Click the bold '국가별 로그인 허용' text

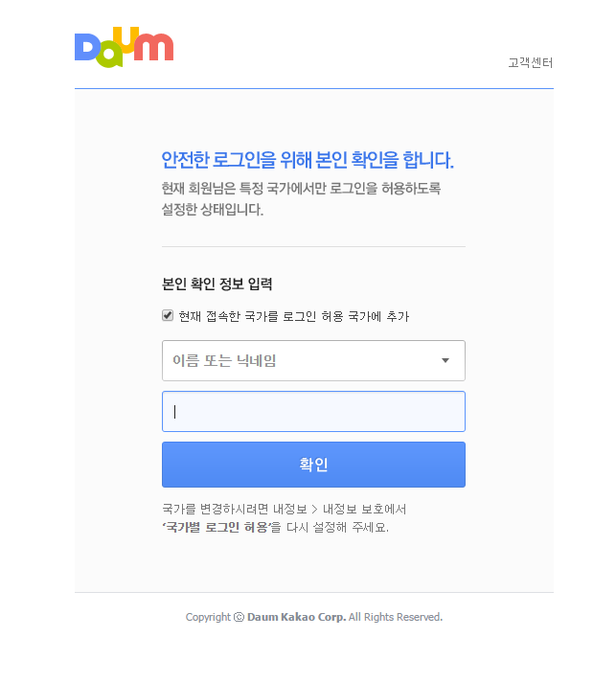217,527
